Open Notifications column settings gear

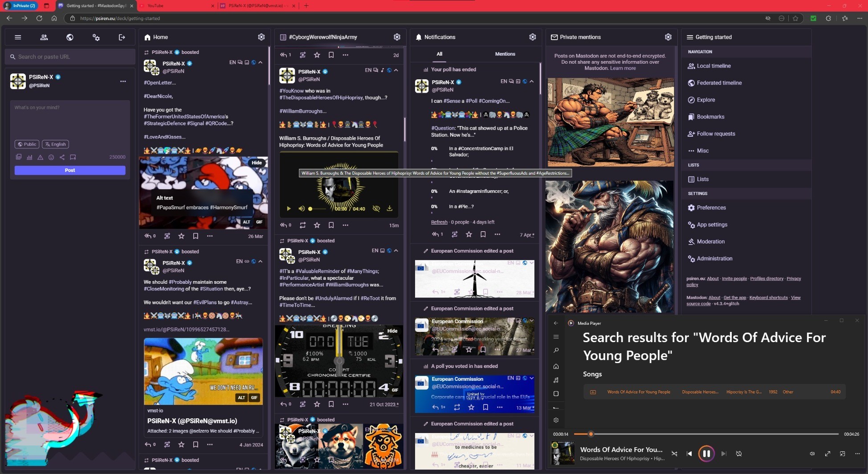tap(533, 37)
